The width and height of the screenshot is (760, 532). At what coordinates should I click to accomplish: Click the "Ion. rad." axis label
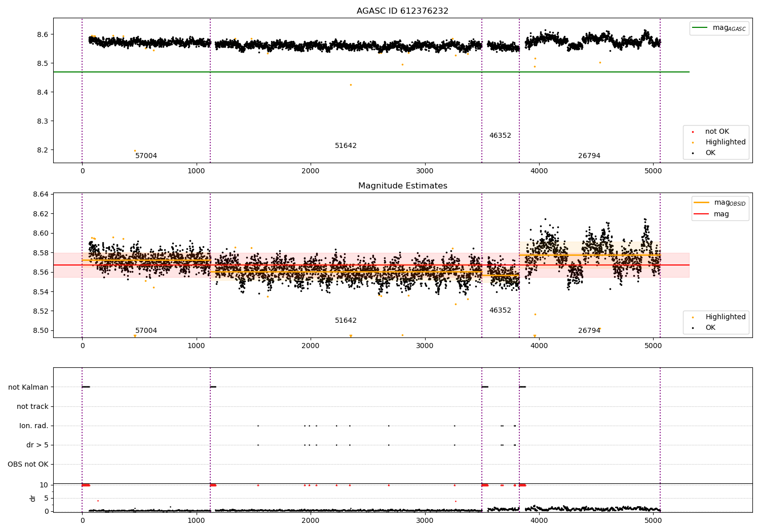34,426
